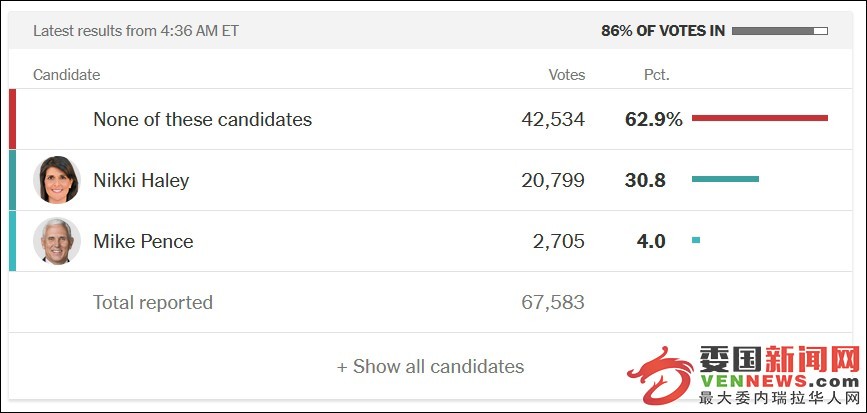Click the 42,534 vote count
This screenshot has width=867, height=413.
(x=553, y=119)
